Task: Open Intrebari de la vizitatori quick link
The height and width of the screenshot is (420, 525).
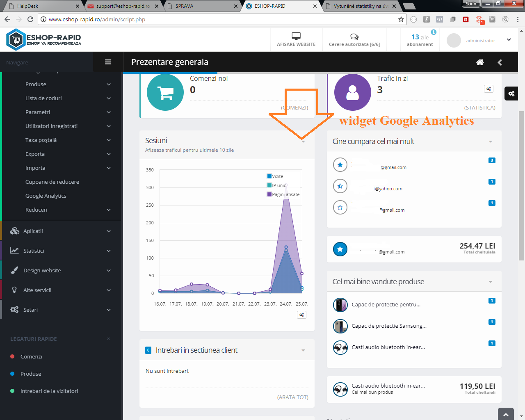Action: pyautogui.click(x=49, y=391)
